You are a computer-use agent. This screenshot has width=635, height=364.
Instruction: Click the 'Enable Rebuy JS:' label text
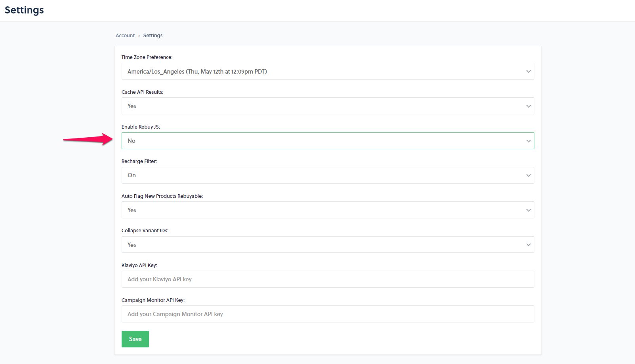[x=141, y=127]
